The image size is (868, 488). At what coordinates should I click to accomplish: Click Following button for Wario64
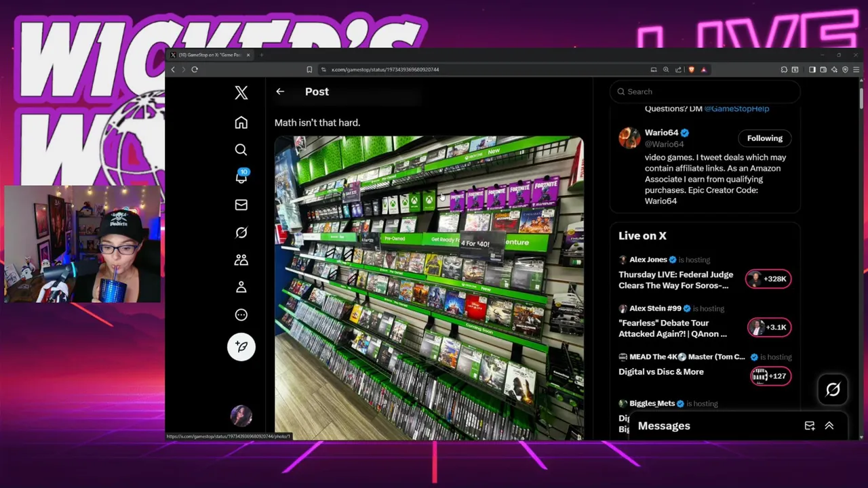(765, 138)
